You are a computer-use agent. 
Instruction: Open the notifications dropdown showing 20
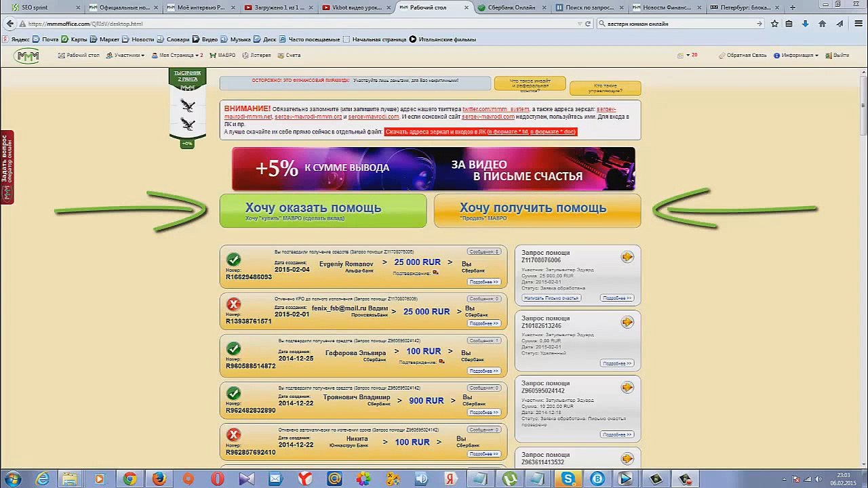click(x=688, y=55)
